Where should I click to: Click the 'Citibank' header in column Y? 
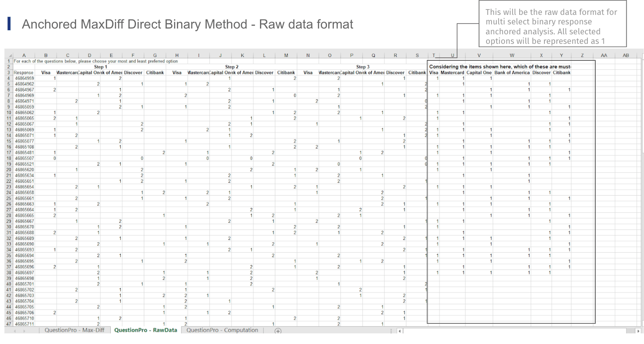tap(561, 72)
